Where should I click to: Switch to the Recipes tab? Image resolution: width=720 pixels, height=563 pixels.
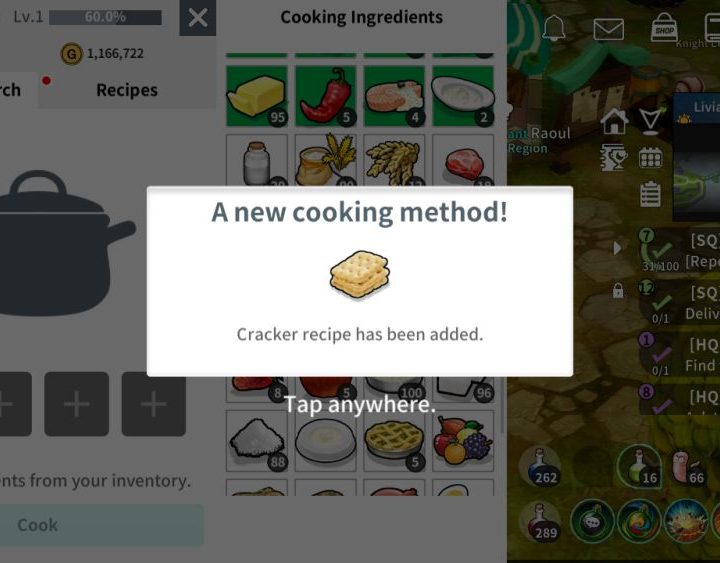[127, 90]
